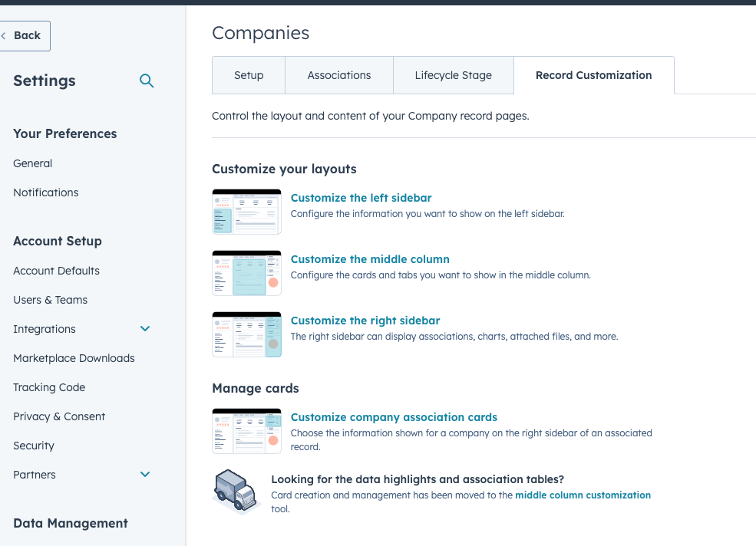The image size is (756, 546).
Task: Select the Record Customization tab
Action: click(x=593, y=75)
